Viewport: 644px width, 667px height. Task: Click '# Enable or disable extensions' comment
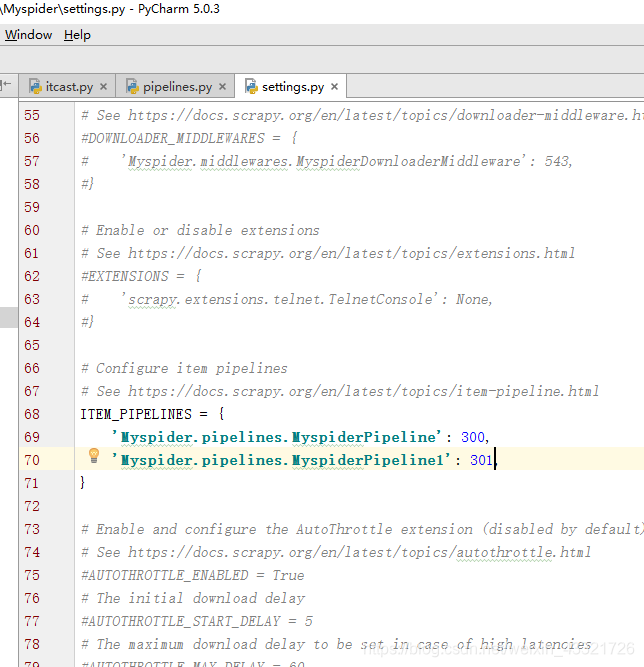200,231
